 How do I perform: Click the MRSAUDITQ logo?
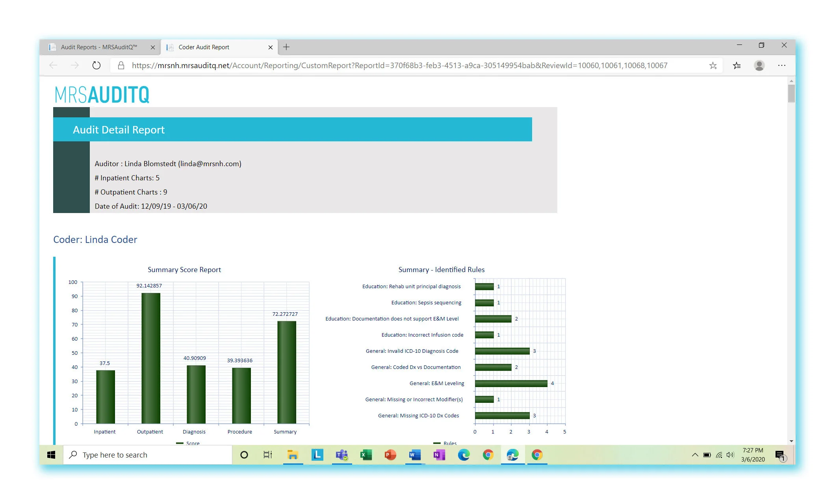[x=102, y=94]
